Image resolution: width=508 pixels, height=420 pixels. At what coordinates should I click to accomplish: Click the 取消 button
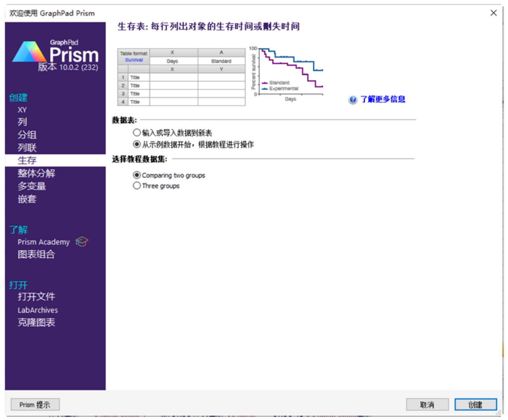(x=427, y=405)
